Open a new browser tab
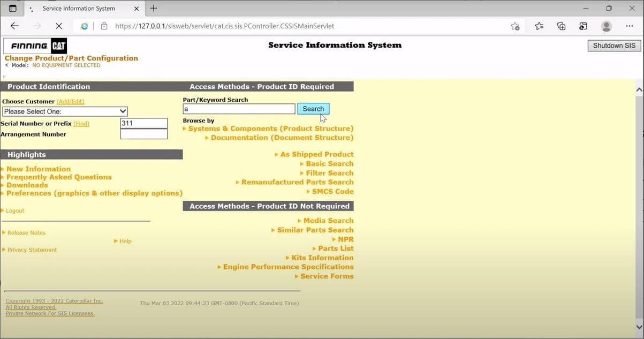This screenshot has width=644, height=339. [x=154, y=8]
